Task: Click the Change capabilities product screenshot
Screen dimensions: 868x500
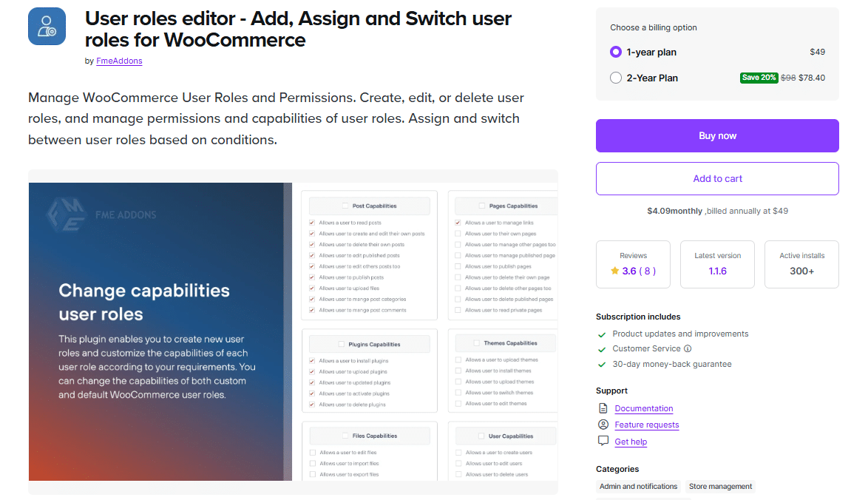Action: [x=293, y=331]
